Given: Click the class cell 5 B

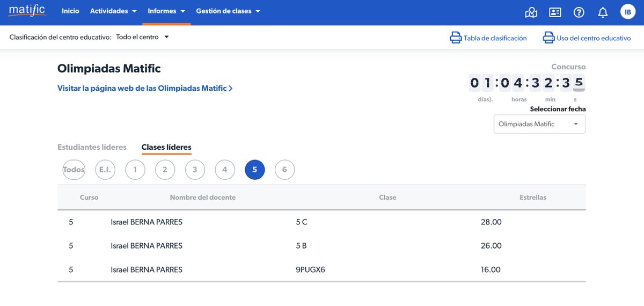Looking at the screenshot, I should pos(302,245).
